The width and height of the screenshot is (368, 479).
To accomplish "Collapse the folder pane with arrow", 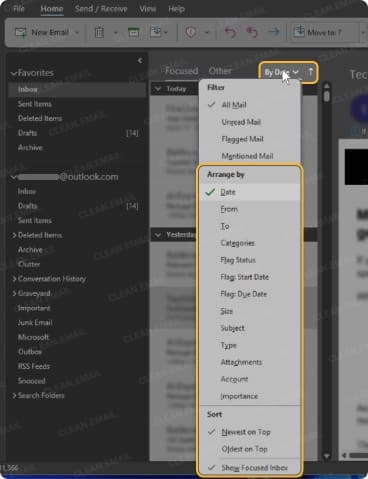I will [x=140, y=60].
